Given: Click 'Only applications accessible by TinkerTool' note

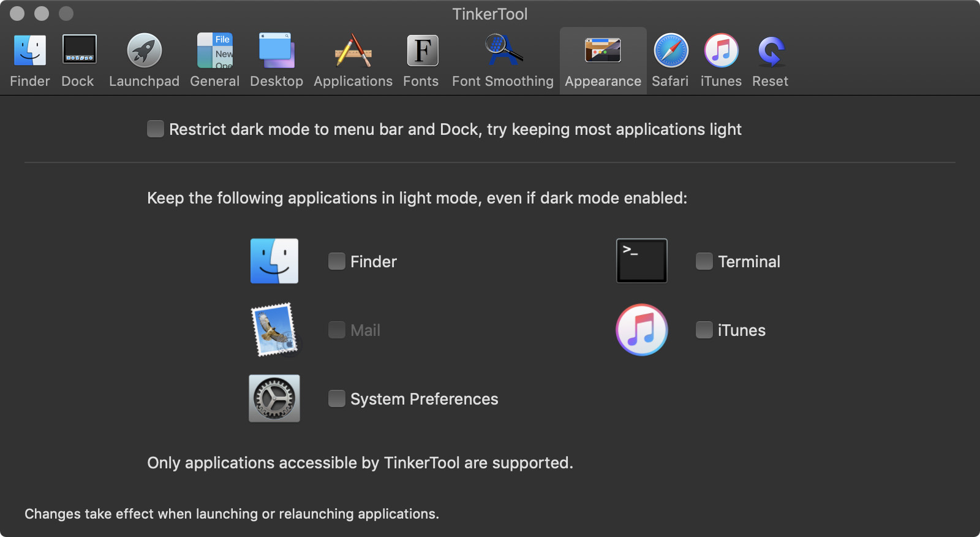Looking at the screenshot, I should [x=360, y=463].
